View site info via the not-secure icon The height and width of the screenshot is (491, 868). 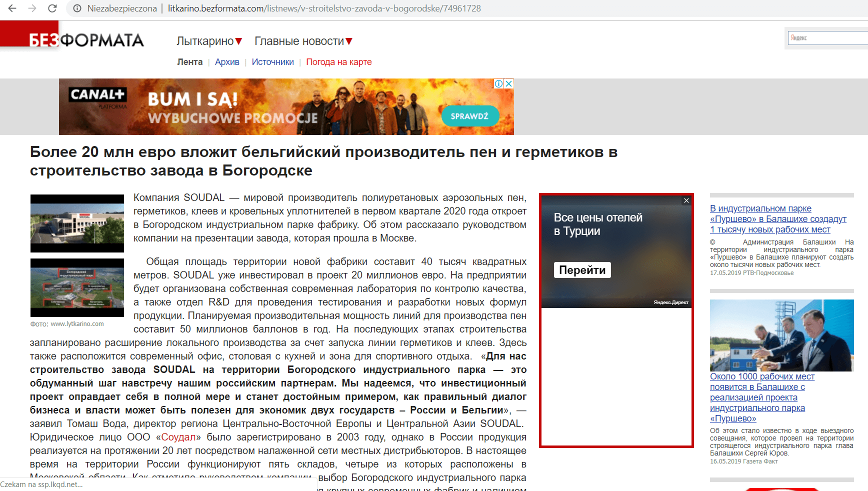[77, 8]
